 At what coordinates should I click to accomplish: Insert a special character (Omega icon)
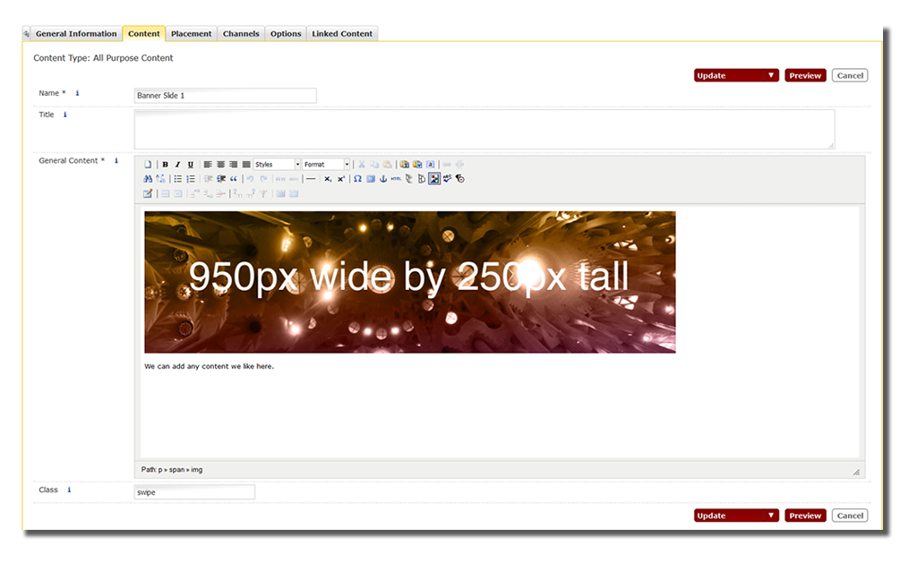[357, 179]
